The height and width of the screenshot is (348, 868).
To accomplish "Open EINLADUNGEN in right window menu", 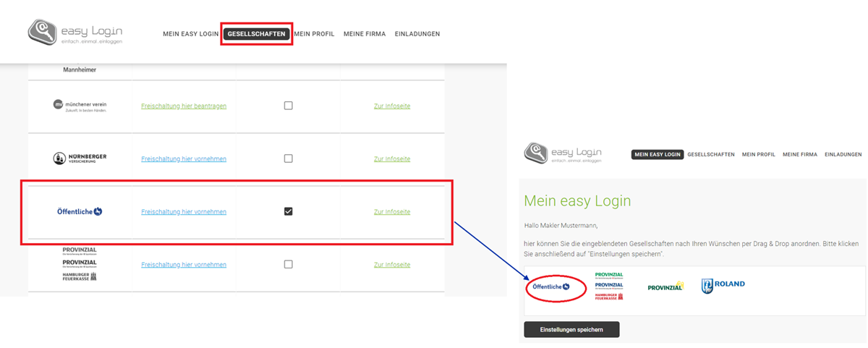I will coord(843,155).
